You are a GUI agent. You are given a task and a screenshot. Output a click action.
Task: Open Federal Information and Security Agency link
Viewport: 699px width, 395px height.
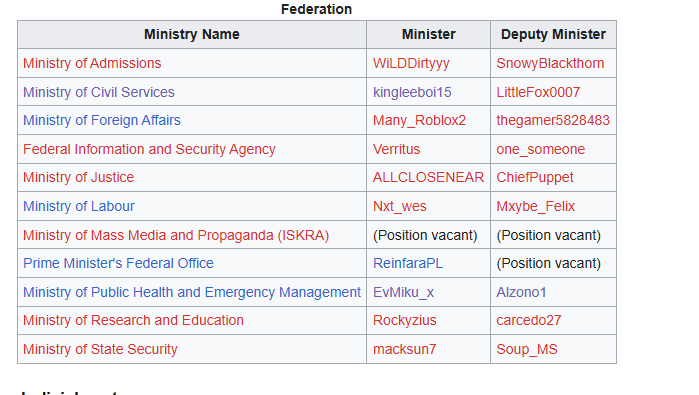click(x=149, y=149)
